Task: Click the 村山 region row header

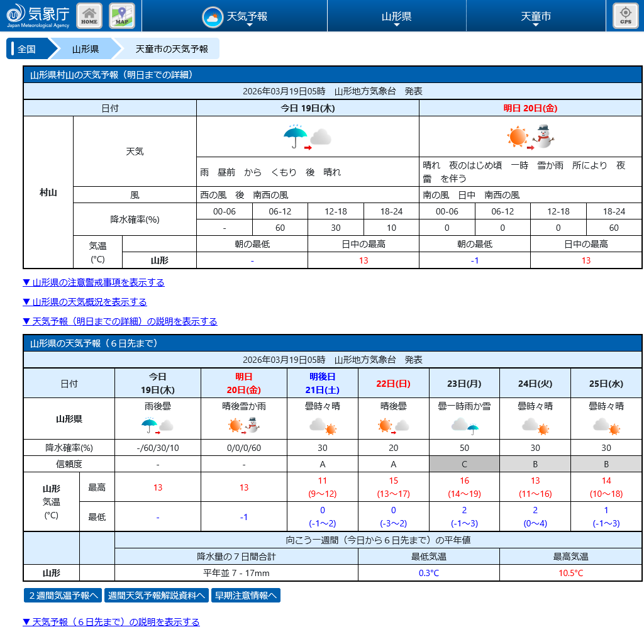Action: pyautogui.click(x=48, y=192)
